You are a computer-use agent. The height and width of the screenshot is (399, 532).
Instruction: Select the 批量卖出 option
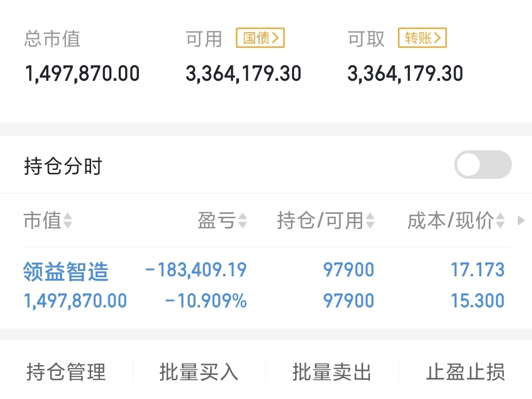332,372
